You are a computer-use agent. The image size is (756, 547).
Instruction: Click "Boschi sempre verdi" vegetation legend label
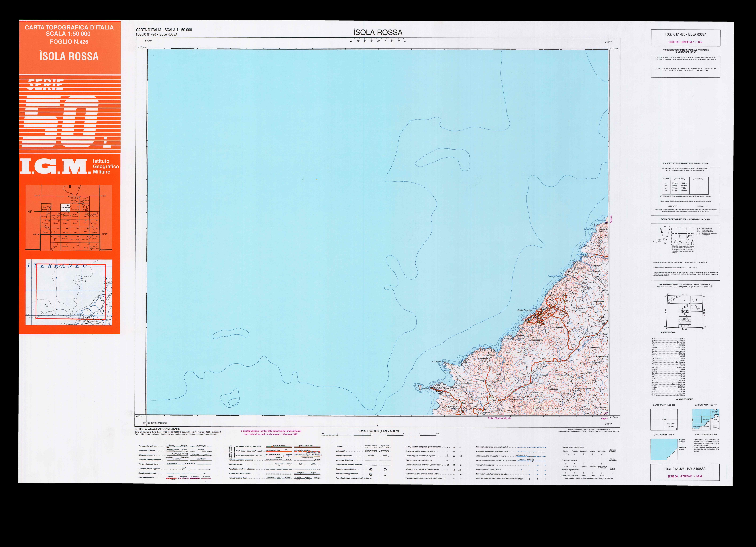click(x=569, y=460)
